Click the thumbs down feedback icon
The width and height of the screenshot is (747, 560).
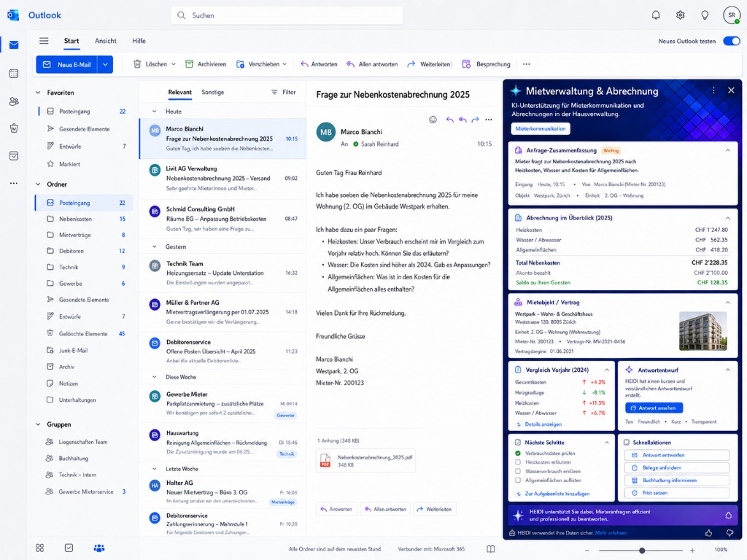(x=729, y=533)
